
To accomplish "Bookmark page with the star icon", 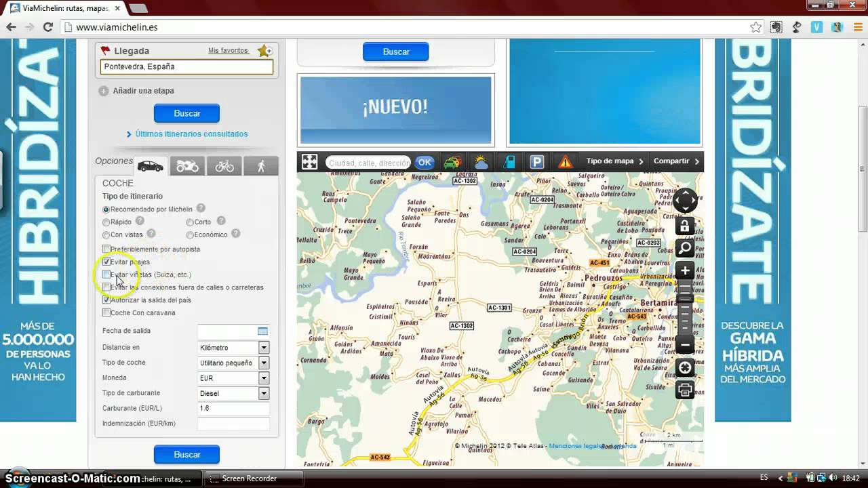I will 755,27.
